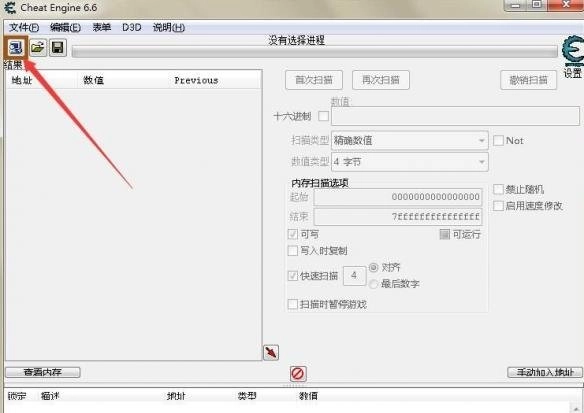
Task: Open the process list icon
Action: 16,48
